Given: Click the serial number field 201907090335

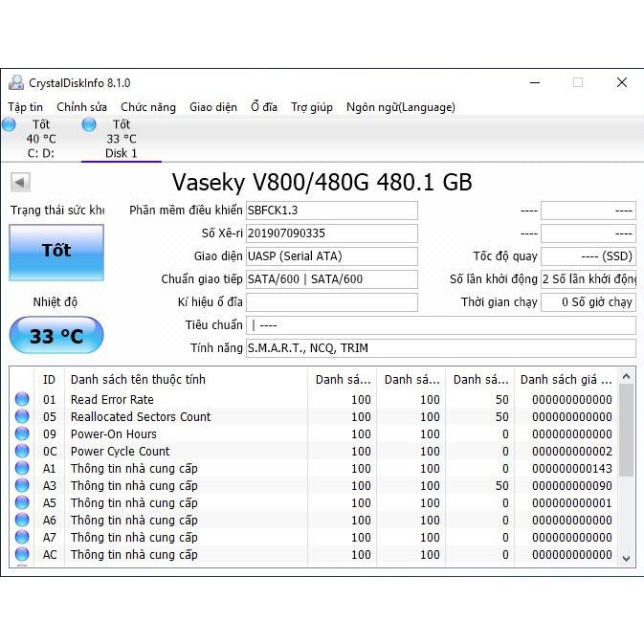Looking at the screenshot, I should (x=332, y=233).
